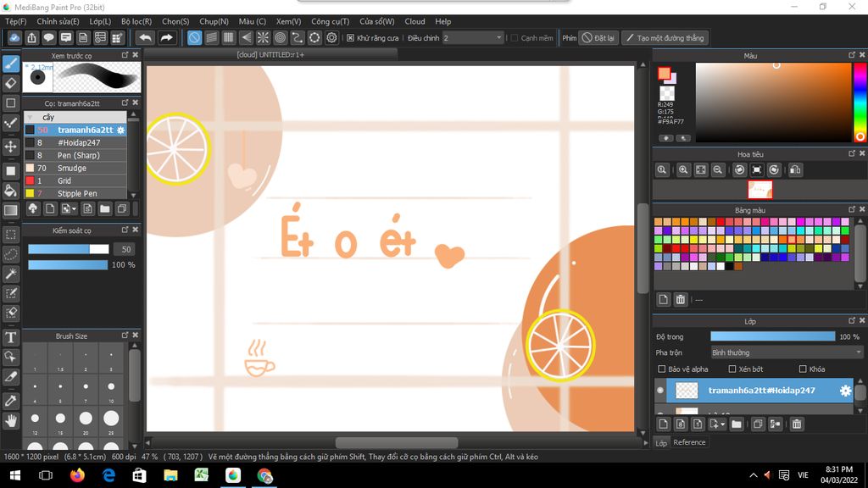
Task: Select the Hand pan tool
Action: [10, 421]
